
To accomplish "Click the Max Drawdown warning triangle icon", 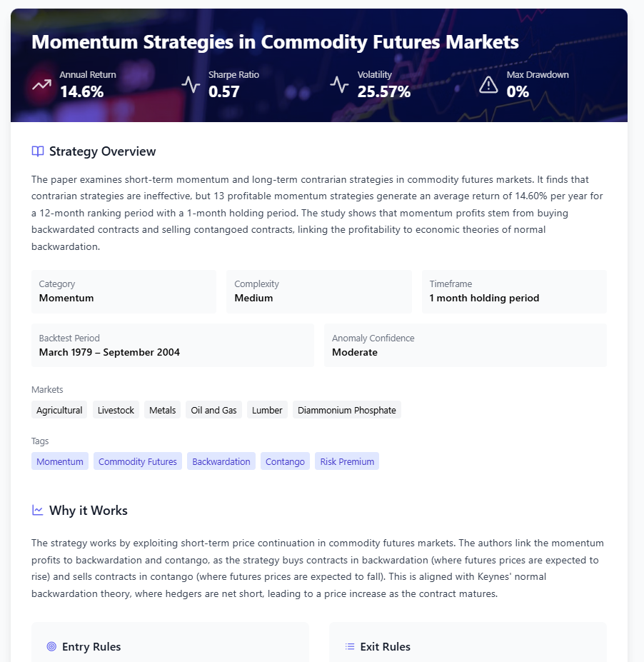I will click(488, 84).
